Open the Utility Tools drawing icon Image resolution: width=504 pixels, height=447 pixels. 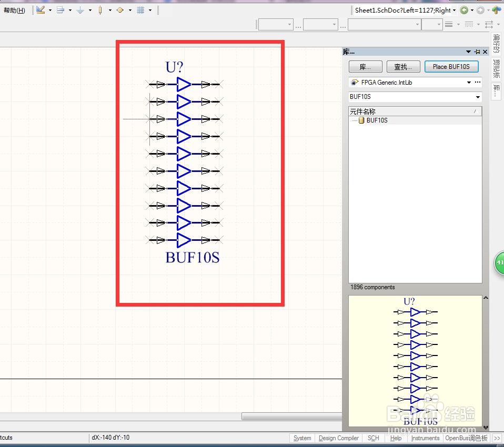(x=41, y=10)
